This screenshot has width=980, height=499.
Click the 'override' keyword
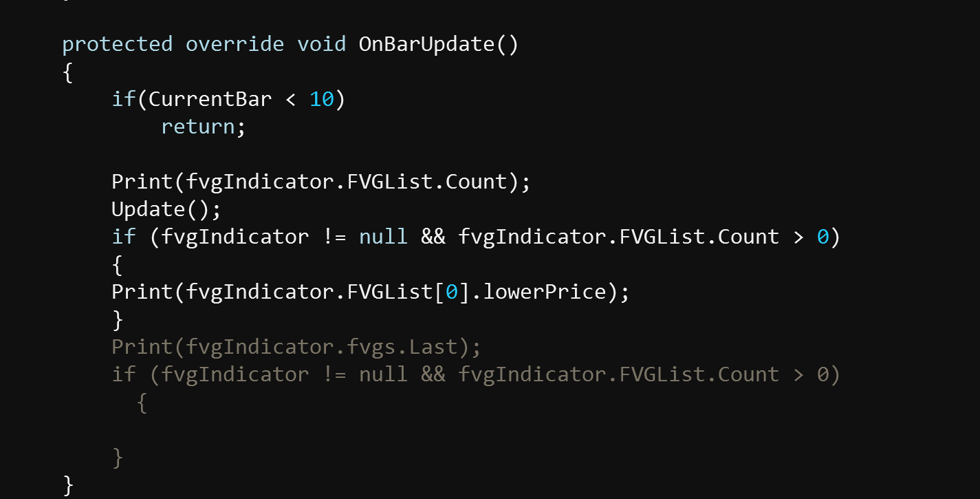(x=235, y=44)
